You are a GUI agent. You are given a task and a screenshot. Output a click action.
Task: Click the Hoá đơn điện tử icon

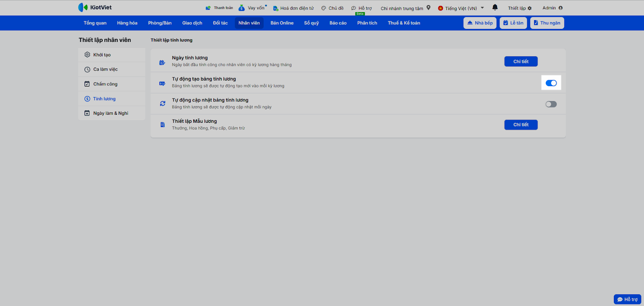[x=276, y=8]
